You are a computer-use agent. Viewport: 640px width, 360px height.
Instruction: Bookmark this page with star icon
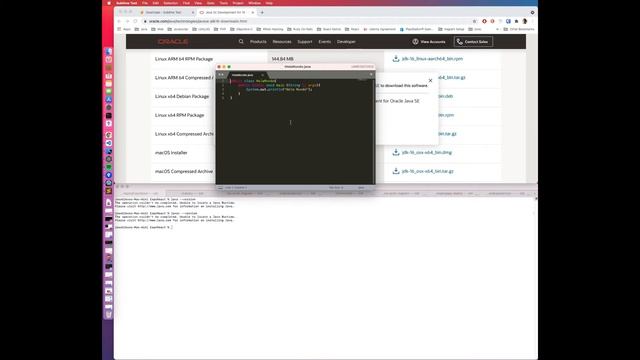(474, 21)
